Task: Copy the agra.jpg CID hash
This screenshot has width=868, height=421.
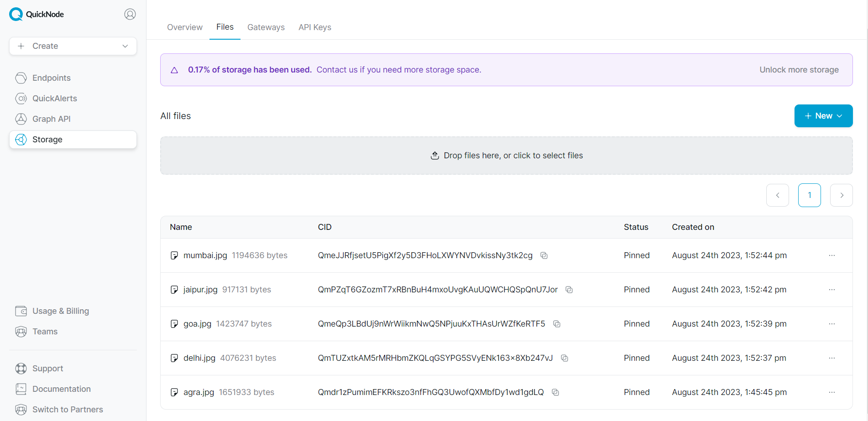Action: tap(555, 392)
